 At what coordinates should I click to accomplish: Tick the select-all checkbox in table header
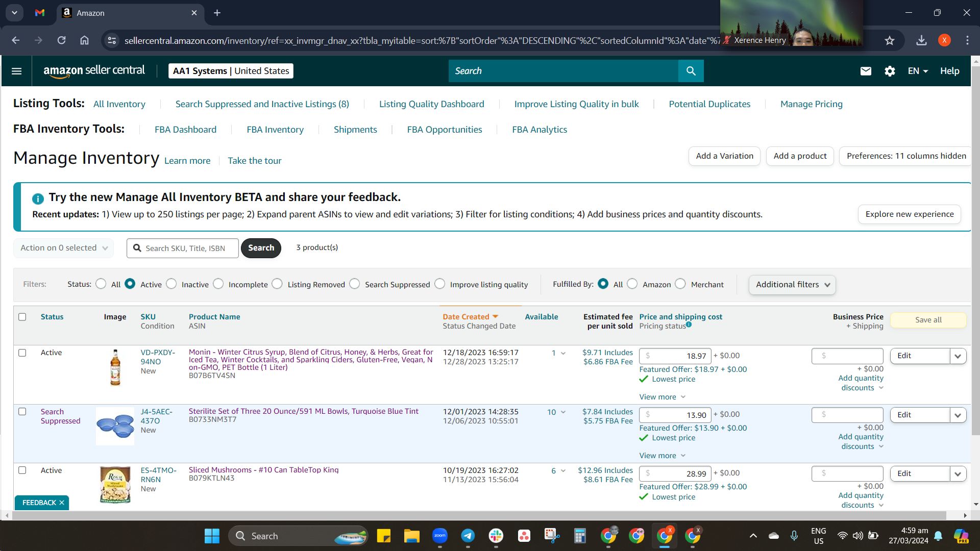[22, 317]
